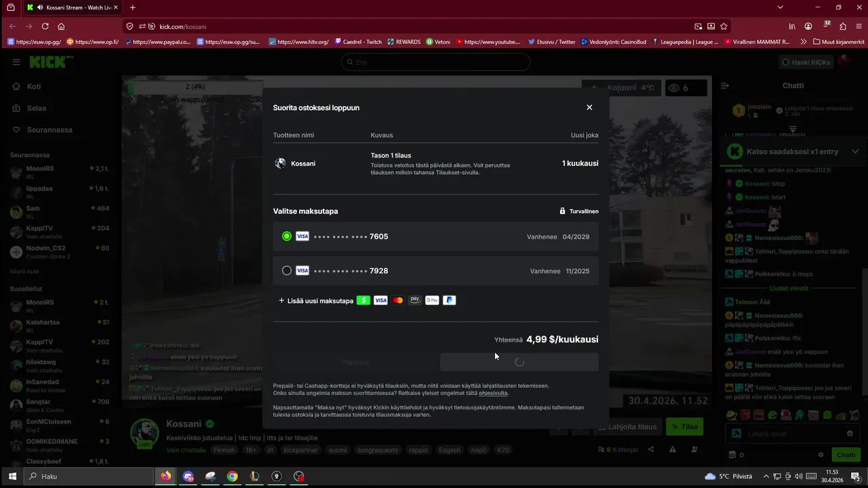868x488 pixels.
Task: Expand Katso saadaksesi x1 entry chevron
Action: pyautogui.click(x=855, y=152)
